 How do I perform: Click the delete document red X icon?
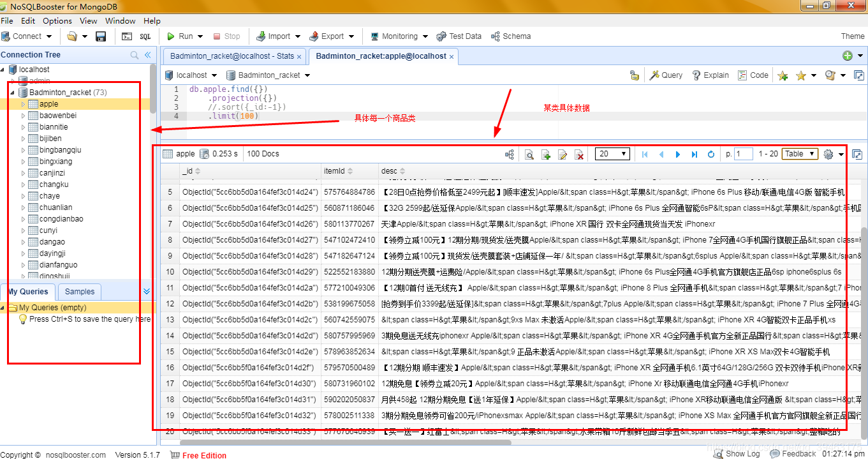pos(579,154)
